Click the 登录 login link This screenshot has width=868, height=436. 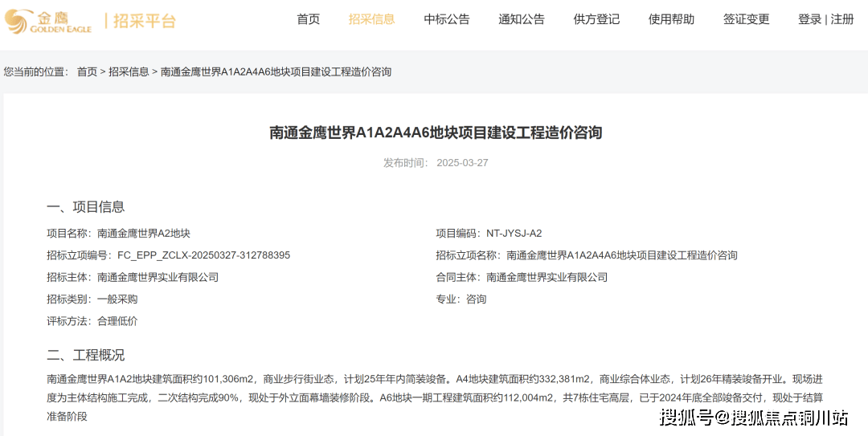809,19
